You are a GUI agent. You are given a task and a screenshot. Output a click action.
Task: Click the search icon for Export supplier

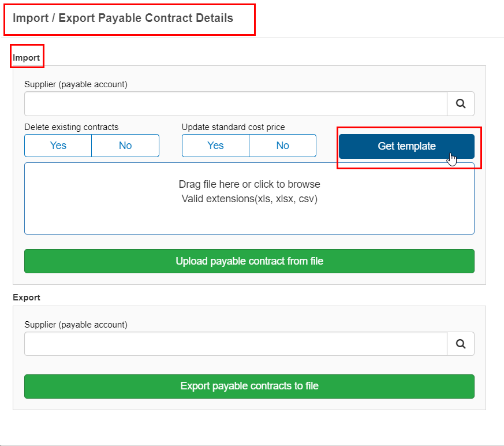pos(461,344)
